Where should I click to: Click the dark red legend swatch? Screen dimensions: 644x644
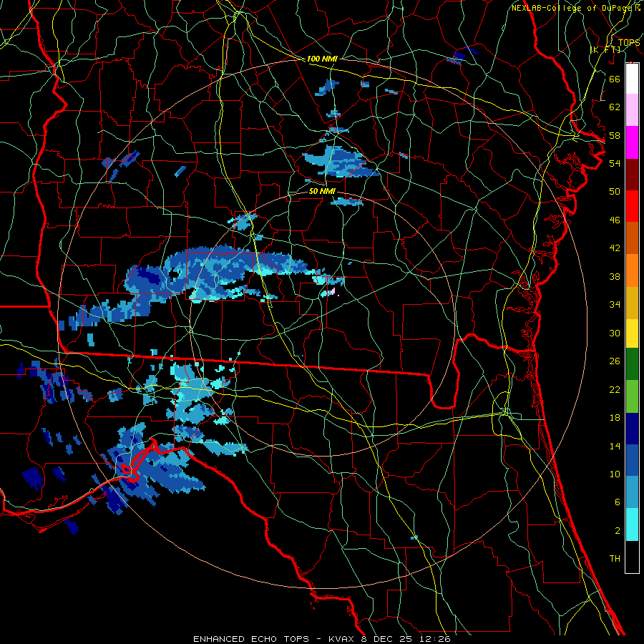pos(632,174)
